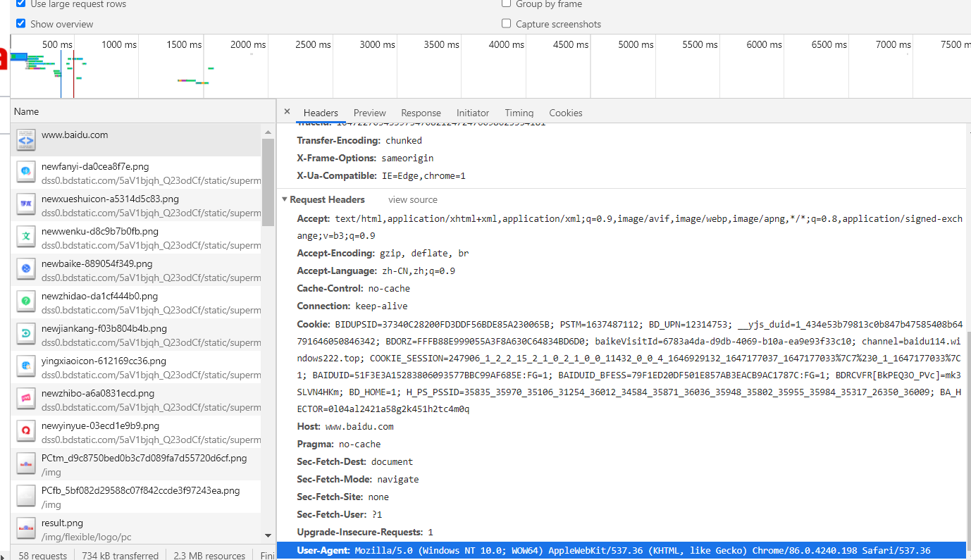Uncheck Show overview checkbox
This screenshot has width=971, height=560.
click(20, 23)
